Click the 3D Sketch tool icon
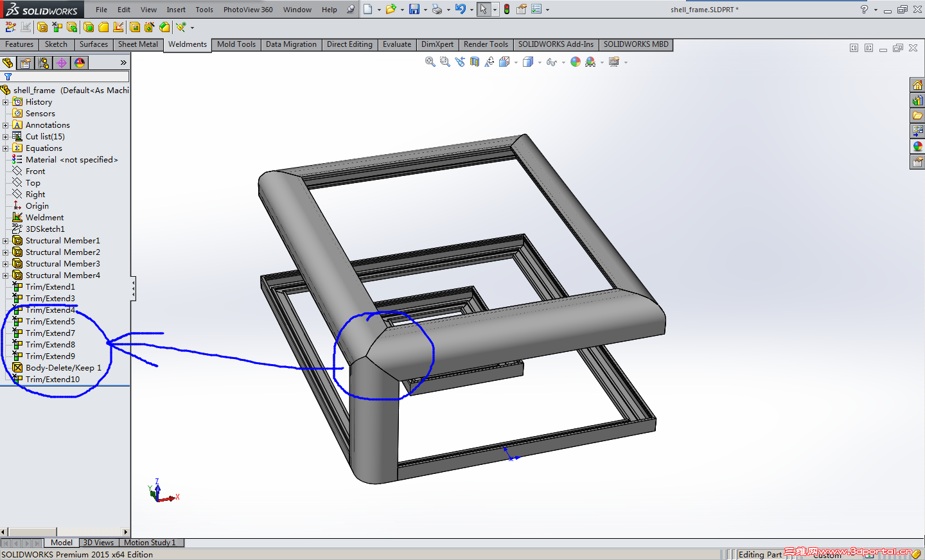Screen dimensions: 925x560 (10, 27)
